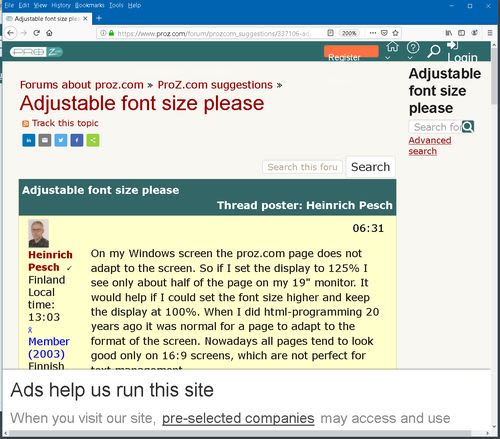Open ProZ.com suggestions breadcrumb link
The height and width of the screenshot is (439, 500).
pos(215,85)
